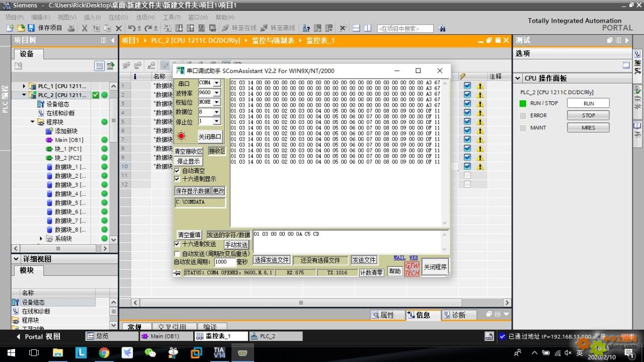Image resolution: width=644 pixels, height=362 pixels.
Task: Expand the PLC_1 tree node
Action: tap(24, 86)
